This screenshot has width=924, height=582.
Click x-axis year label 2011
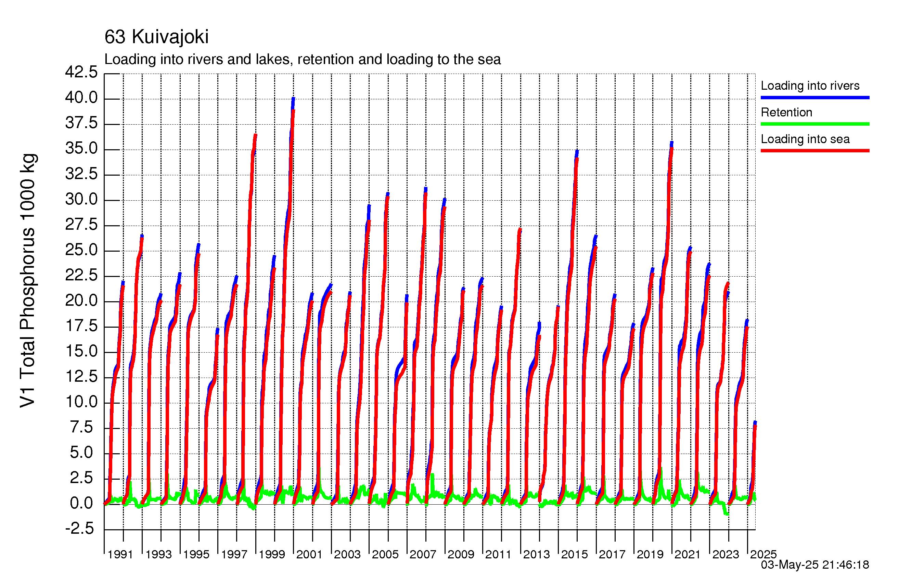tap(498, 554)
